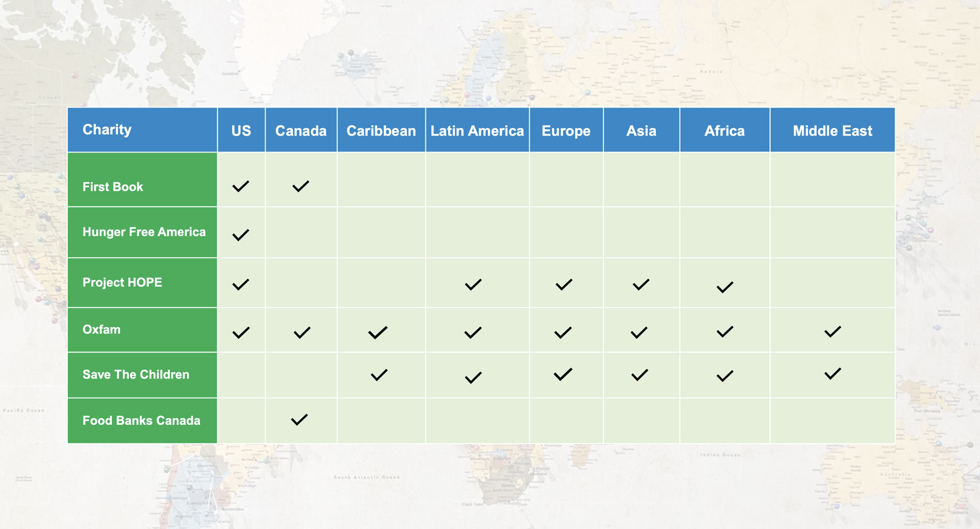Viewport: 980px width, 529px height.
Task: Click the Save The Children row label
Action: click(136, 374)
